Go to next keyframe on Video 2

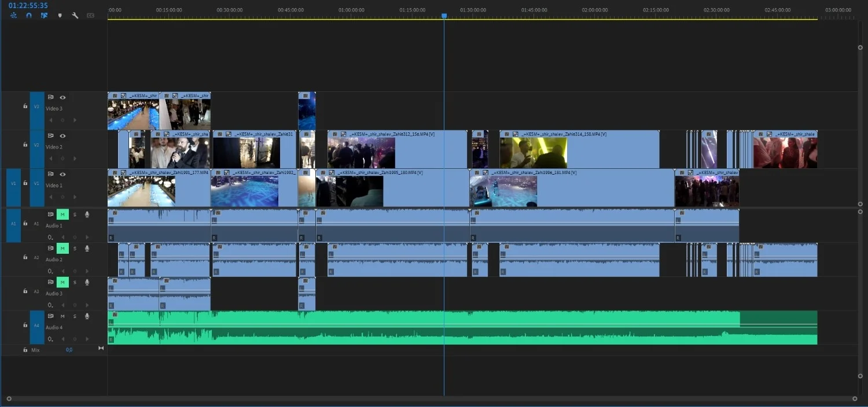(75, 158)
